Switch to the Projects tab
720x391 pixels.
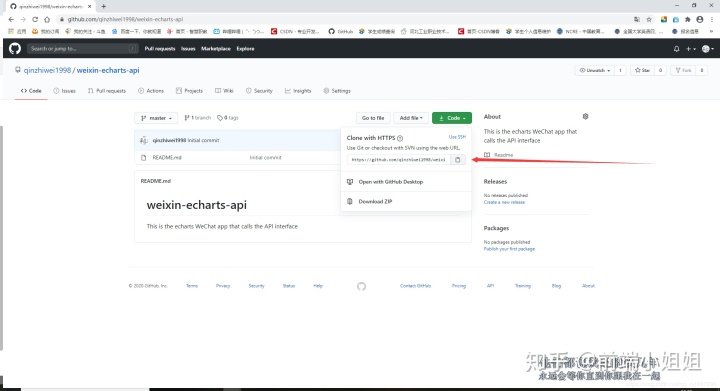tap(189, 91)
